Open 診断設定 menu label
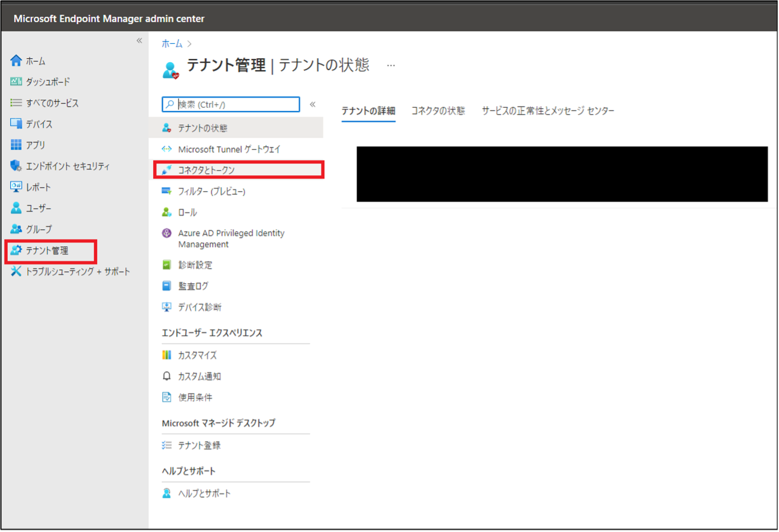 click(x=195, y=265)
